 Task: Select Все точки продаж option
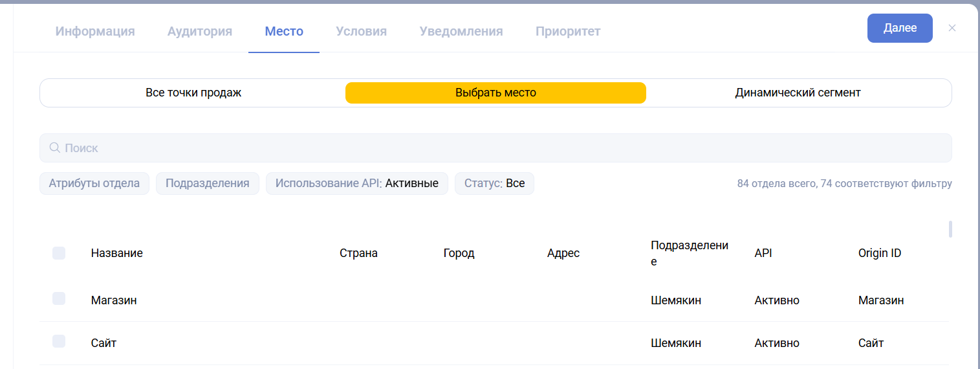(193, 93)
